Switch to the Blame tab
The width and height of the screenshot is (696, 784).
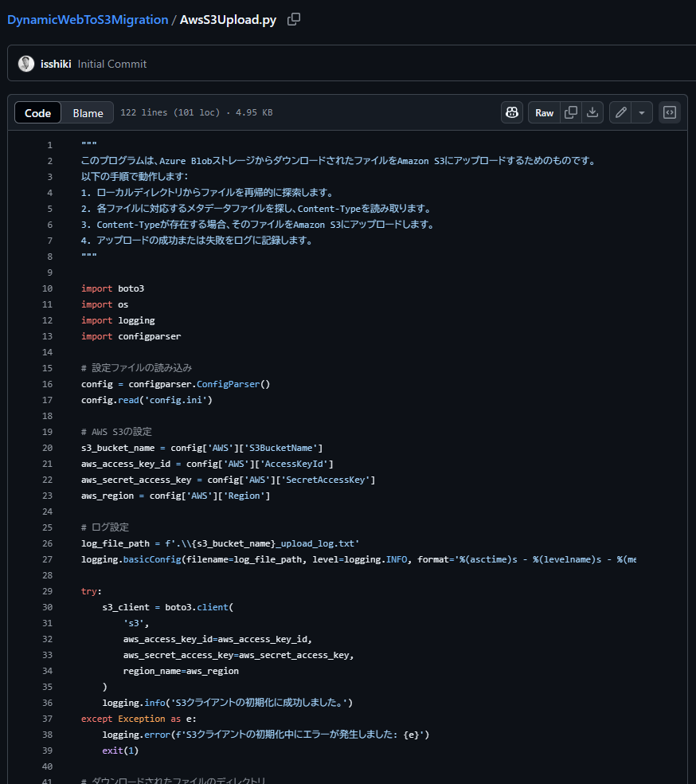(x=88, y=112)
